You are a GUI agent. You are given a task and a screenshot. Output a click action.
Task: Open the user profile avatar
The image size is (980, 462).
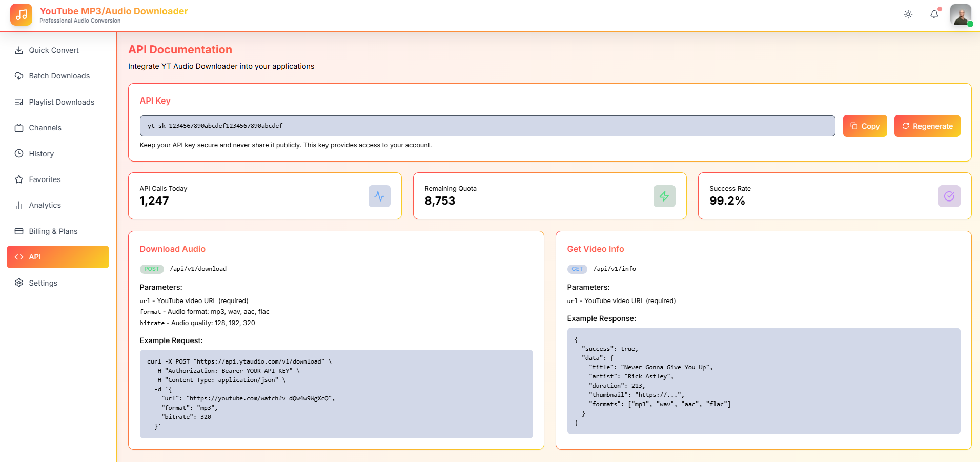tap(960, 15)
